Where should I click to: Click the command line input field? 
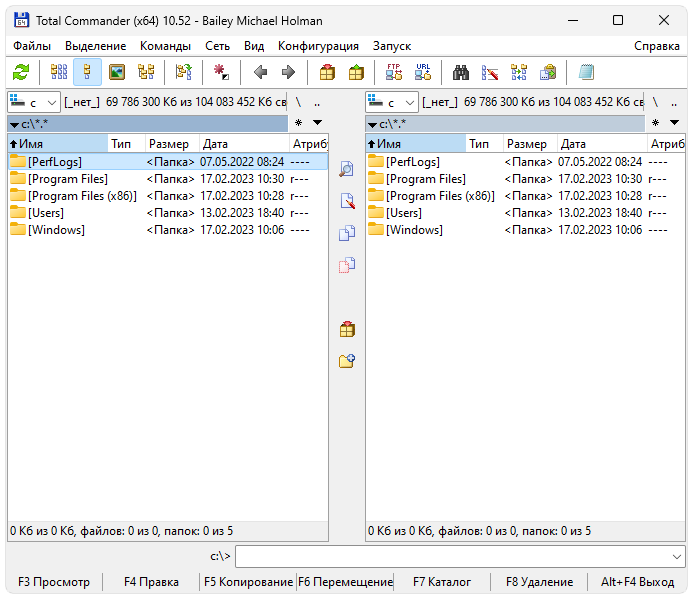pyautogui.click(x=450, y=556)
